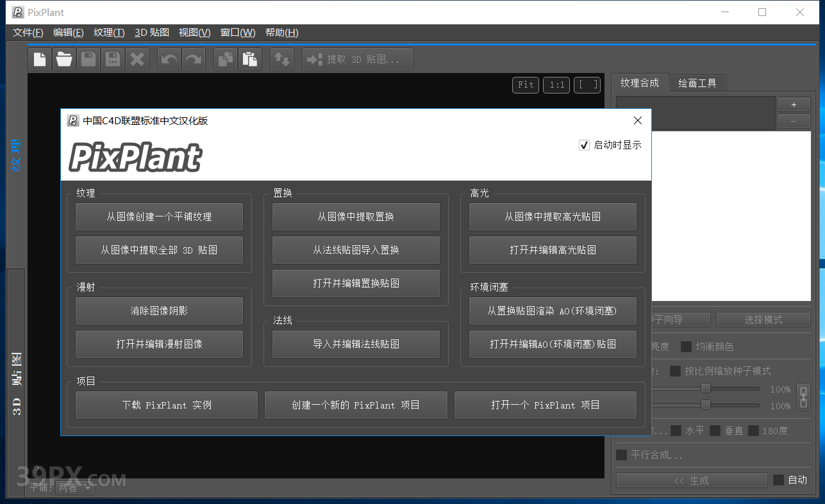This screenshot has width=825, height=504.
Task: Switch to the 纹理合成 tab
Action: pyautogui.click(x=640, y=83)
